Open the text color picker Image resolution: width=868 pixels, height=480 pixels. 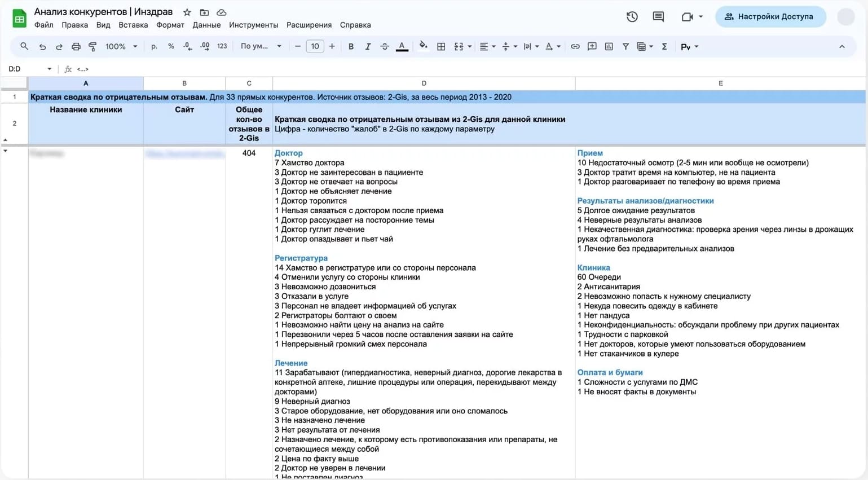click(402, 47)
